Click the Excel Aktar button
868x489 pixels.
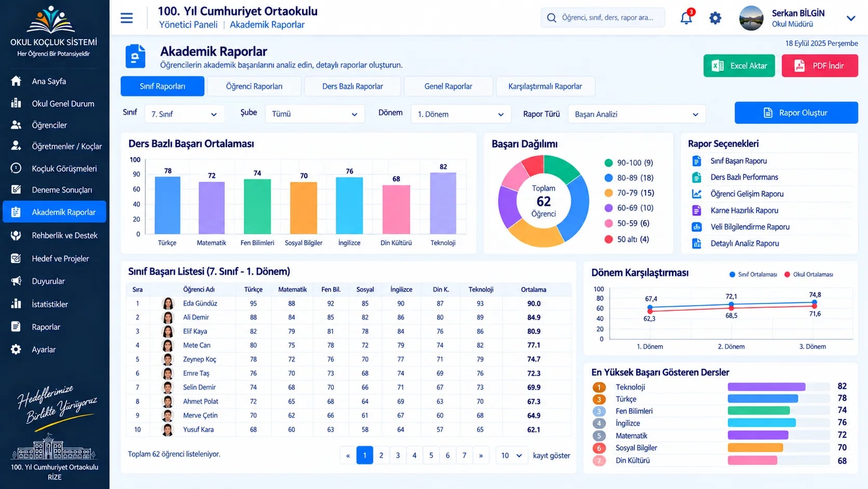coord(739,65)
